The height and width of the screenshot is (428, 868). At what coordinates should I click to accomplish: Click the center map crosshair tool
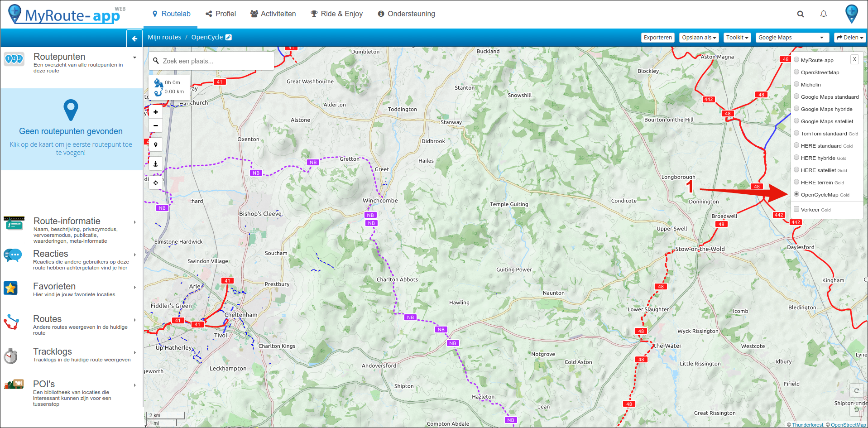click(x=156, y=183)
